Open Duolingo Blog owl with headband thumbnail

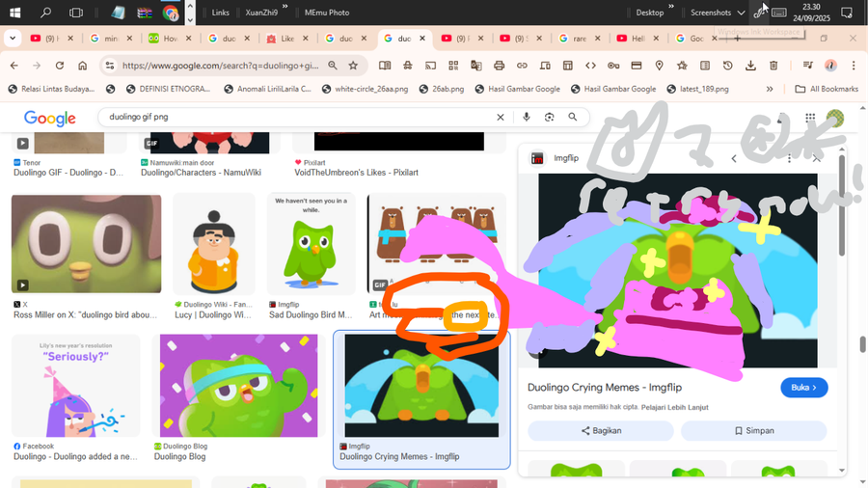pyautogui.click(x=238, y=386)
